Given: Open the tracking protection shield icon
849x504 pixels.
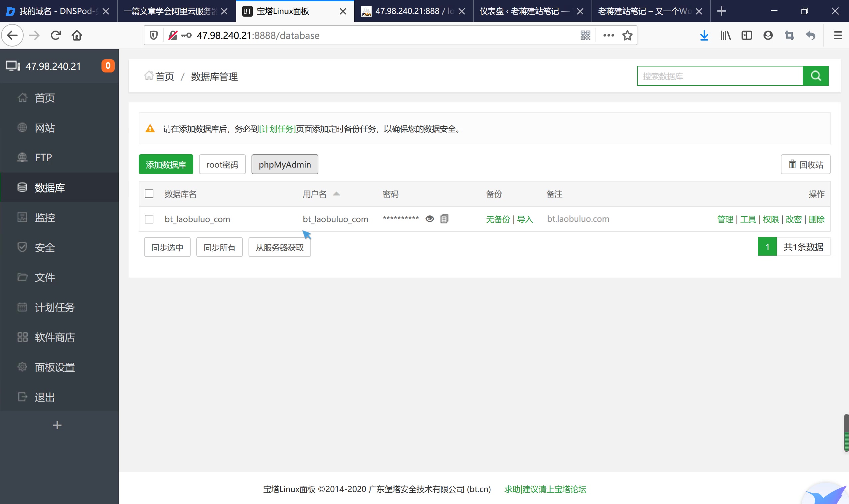Looking at the screenshot, I should click(154, 35).
